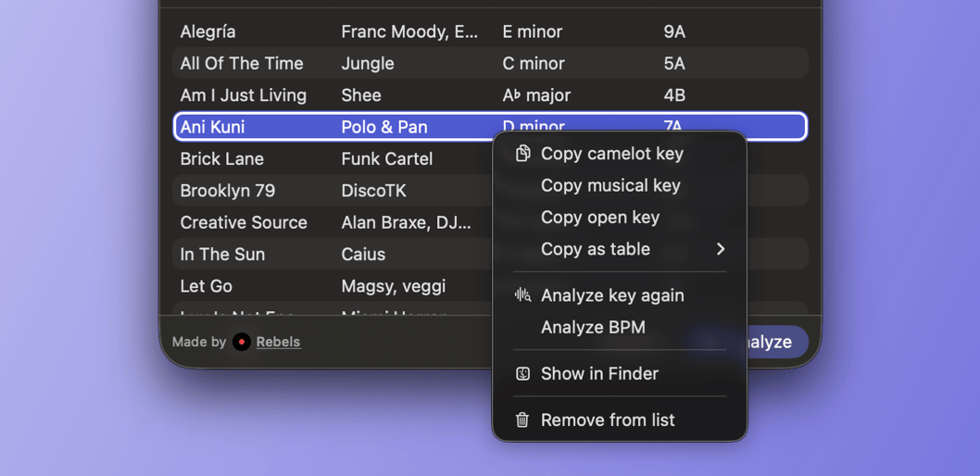Viewport: 980px width, 476px height.
Task: Click the Polo & Pan artist cell
Action: point(384,127)
